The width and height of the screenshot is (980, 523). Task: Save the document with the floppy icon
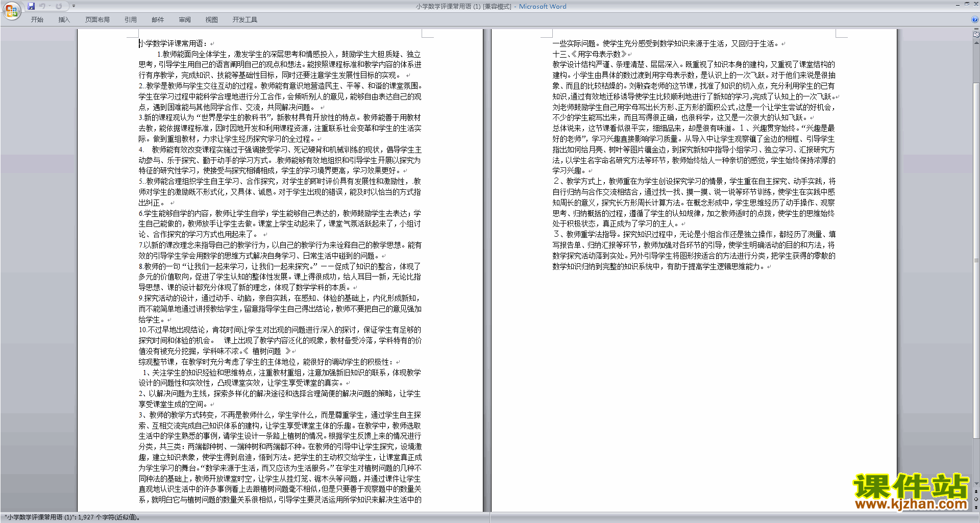coord(31,6)
